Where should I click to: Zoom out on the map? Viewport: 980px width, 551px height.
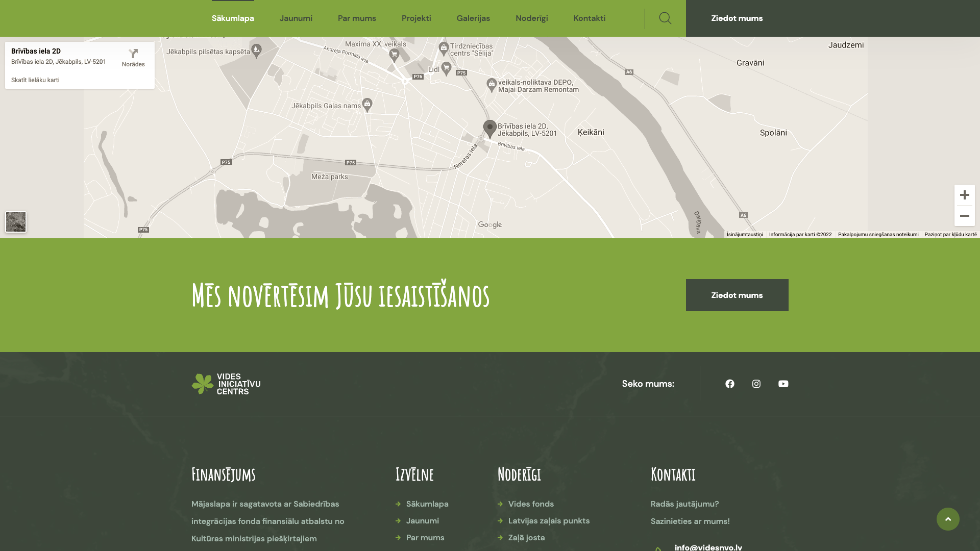pos(964,216)
